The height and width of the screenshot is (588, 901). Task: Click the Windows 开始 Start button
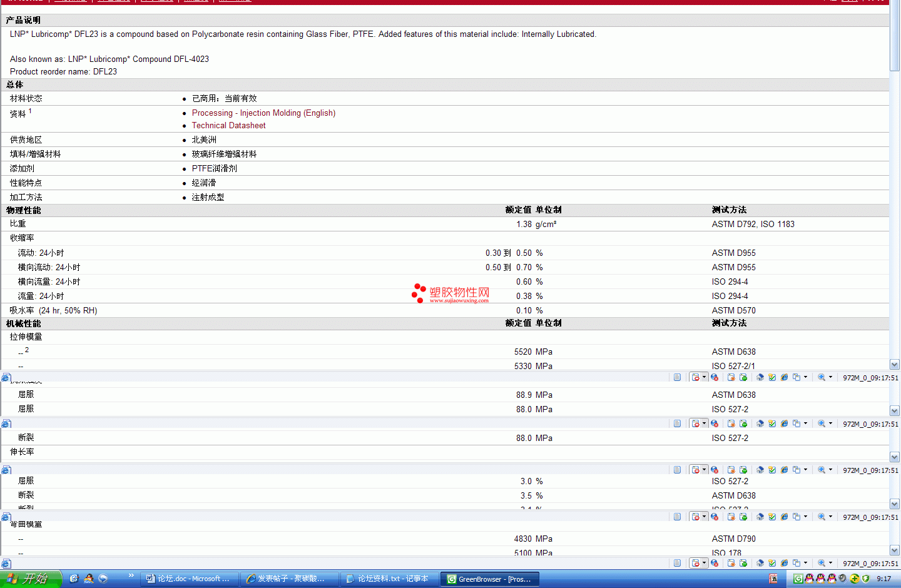pos(30,579)
